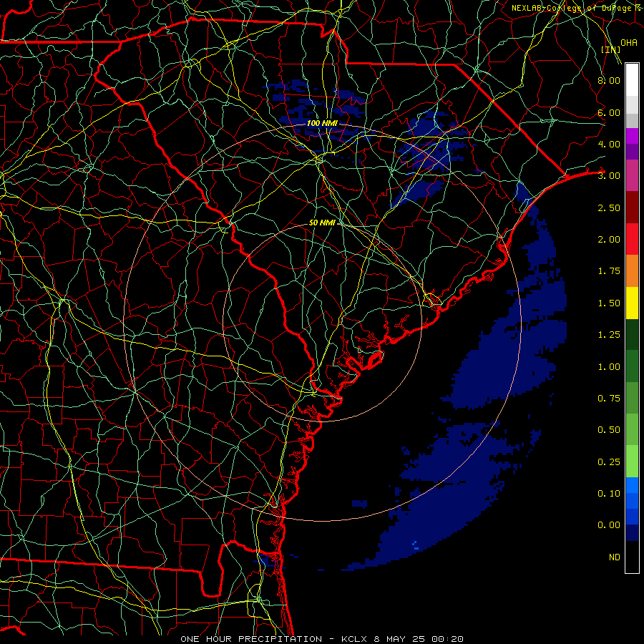Image resolution: width=644 pixels, height=644 pixels.
Task: Click the 0.10 legend value
Action: click(609, 494)
